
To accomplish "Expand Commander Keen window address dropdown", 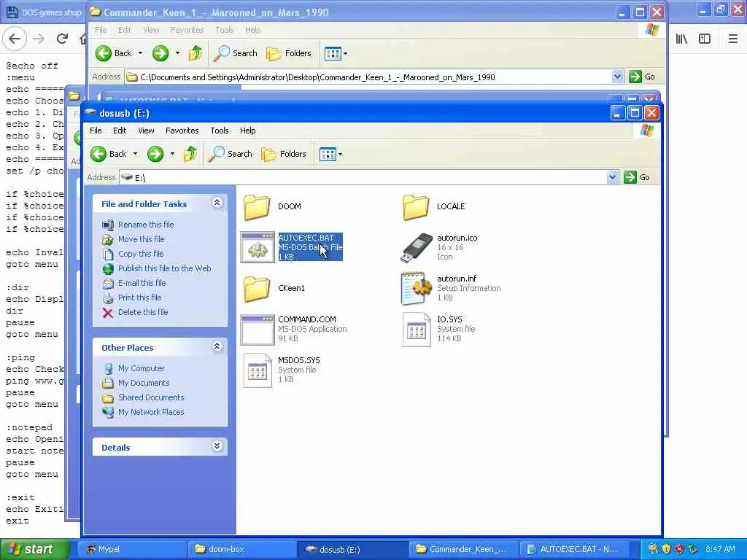I will pyautogui.click(x=617, y=77).
